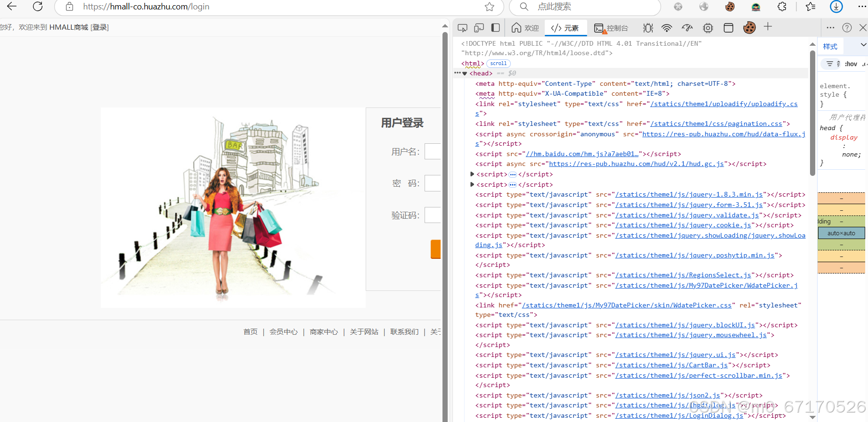
Task: Reload the current page
Action: click(38, 6)
